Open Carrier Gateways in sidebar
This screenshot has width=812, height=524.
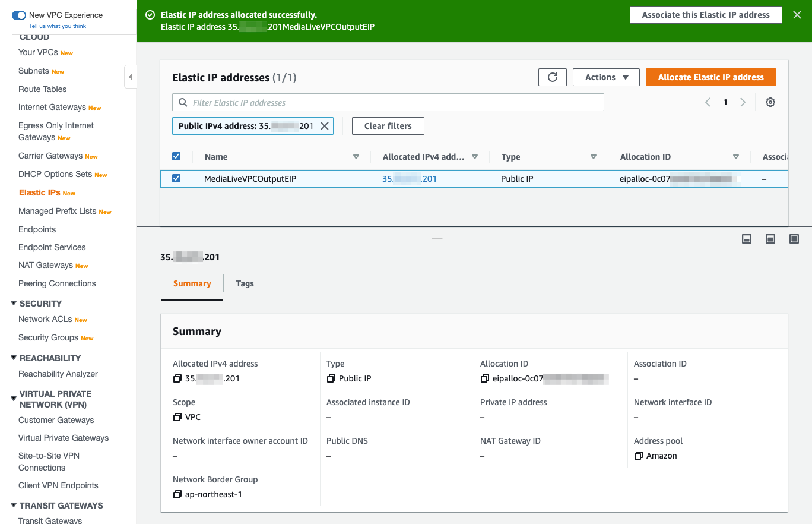point(50,156)
